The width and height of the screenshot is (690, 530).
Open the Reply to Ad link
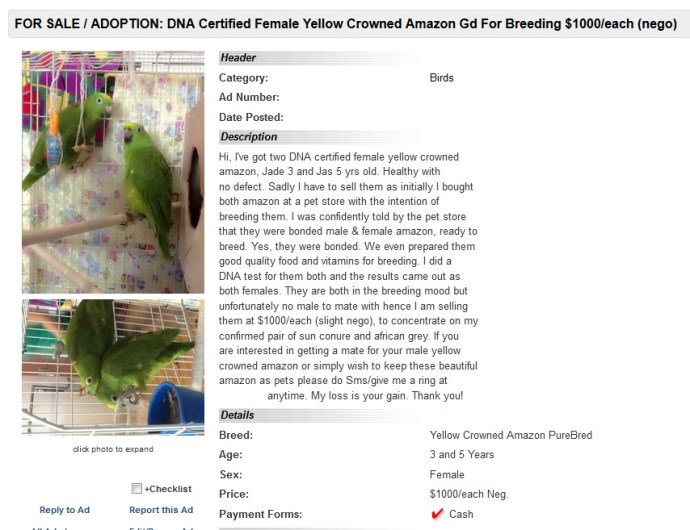(64, 510)
